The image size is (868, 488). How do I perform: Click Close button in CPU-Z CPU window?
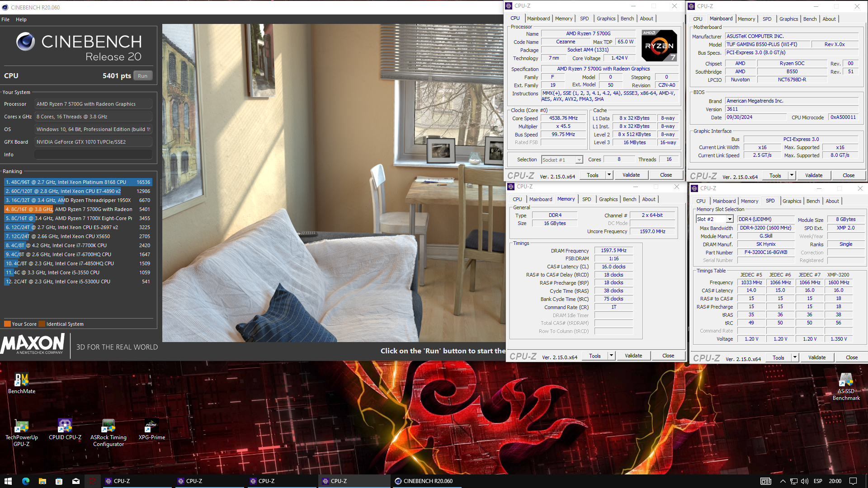click(666, 175)
